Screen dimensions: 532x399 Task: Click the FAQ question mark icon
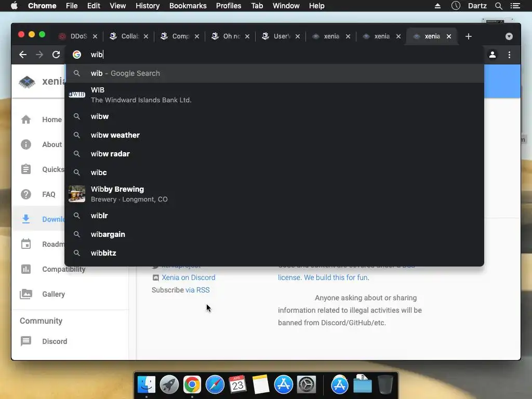(26, 194)
